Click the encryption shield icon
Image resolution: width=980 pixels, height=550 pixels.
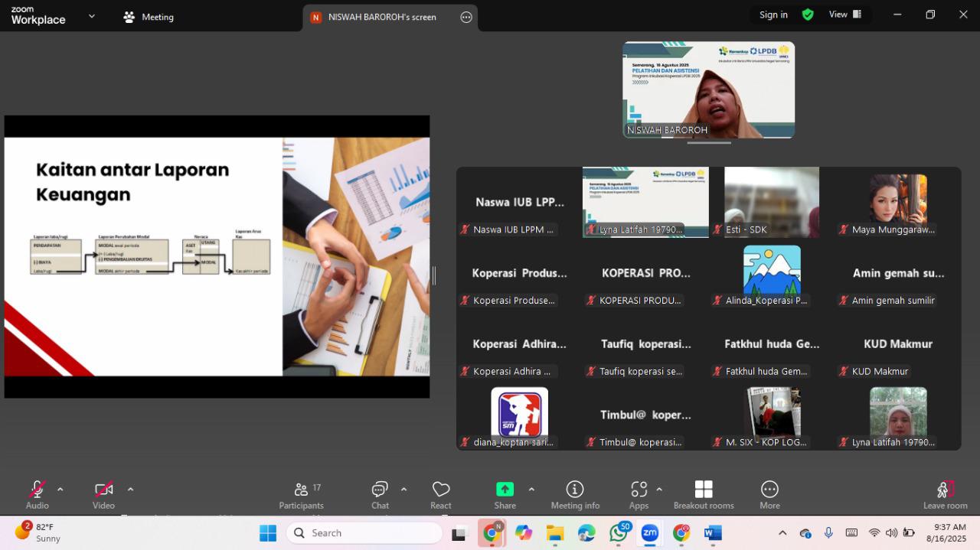808,15
